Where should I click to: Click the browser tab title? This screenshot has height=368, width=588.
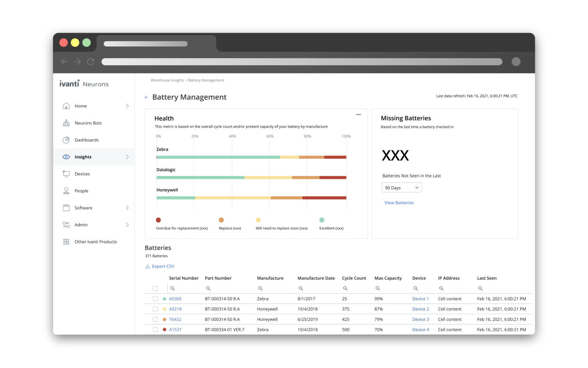click(x=146, y=44)
